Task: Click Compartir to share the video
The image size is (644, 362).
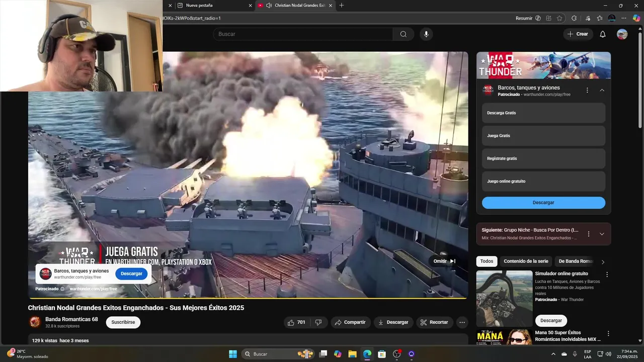Action: point(351,322)
